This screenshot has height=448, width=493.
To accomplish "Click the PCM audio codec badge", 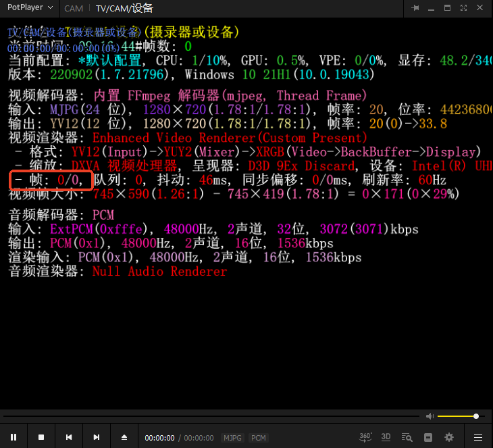I will coord(259,438).
